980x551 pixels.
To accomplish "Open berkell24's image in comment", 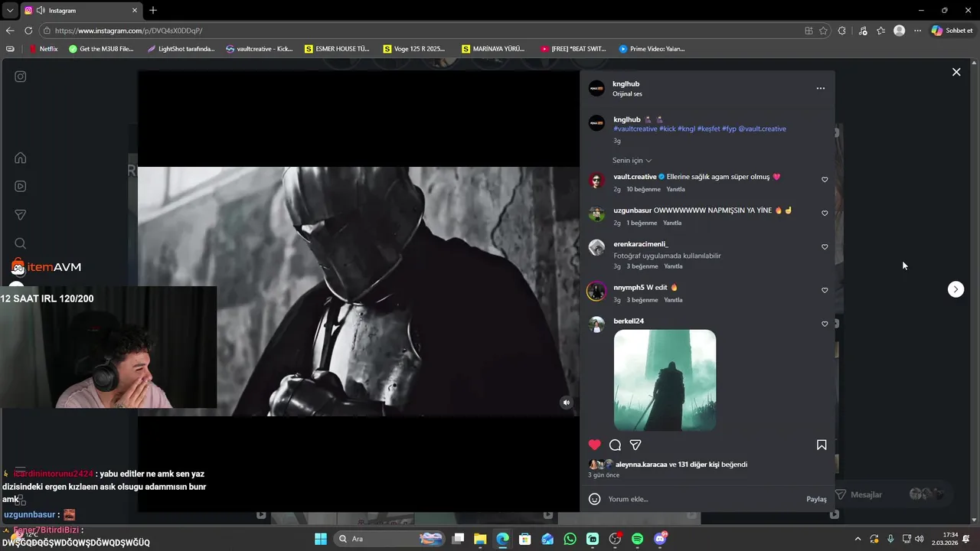I will point(665,380).
